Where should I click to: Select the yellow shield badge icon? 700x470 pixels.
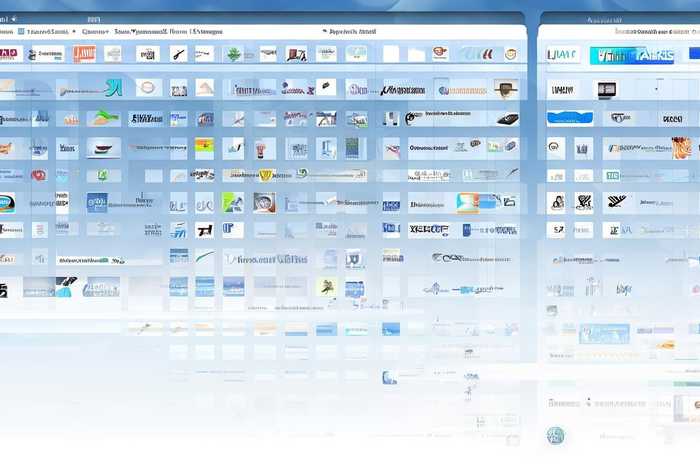coord(266,175)
